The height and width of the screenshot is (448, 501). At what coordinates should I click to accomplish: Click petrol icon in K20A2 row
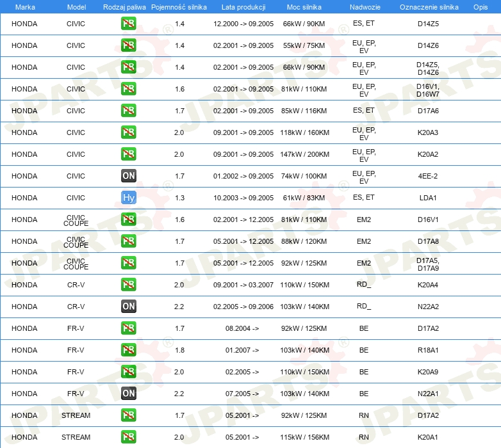pyautogui.click(x=128, y=154)
